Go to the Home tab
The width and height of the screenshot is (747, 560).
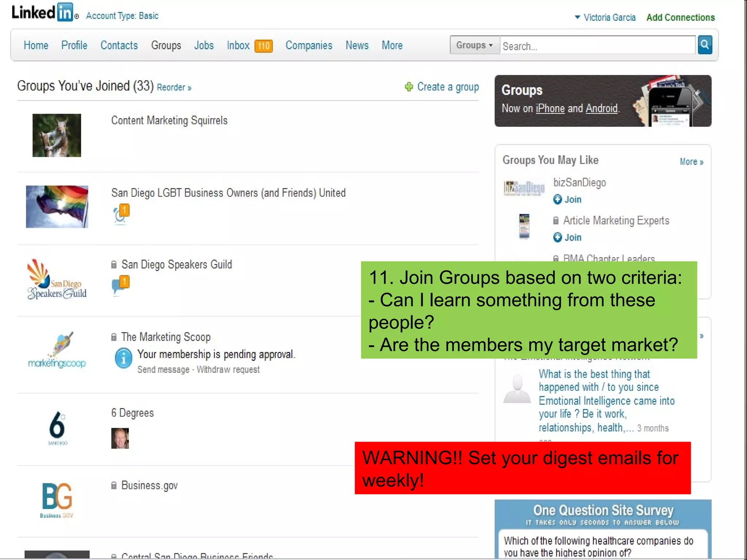tap(36, 46)
